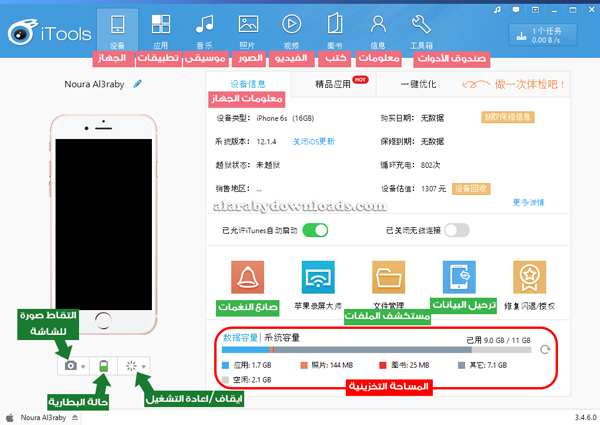Click the restart/shutdown spinner icon
Viewport: 600px width, 425px height.
click(131, 366)
